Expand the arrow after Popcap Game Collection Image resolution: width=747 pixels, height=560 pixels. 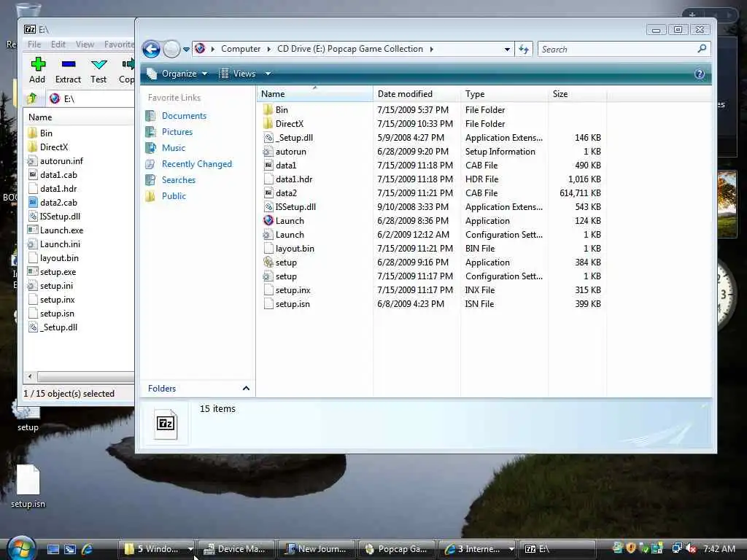tap(431, 49)
